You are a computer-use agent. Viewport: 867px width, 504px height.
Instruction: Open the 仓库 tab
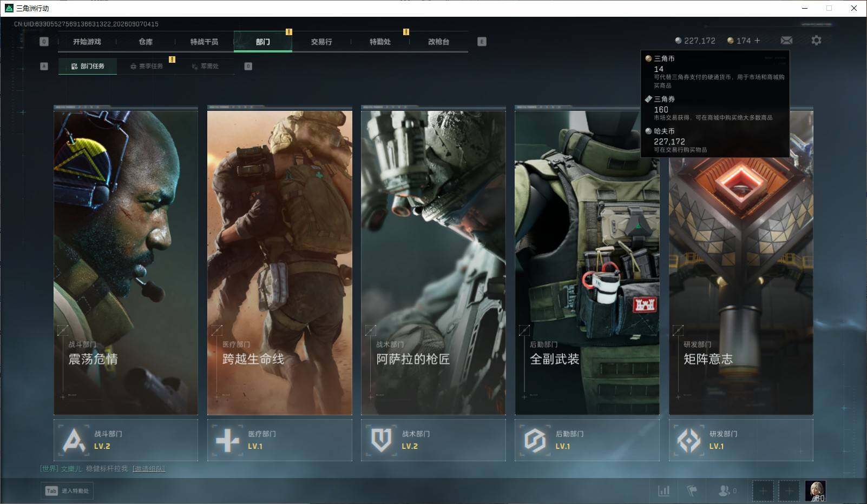click(x=146, y=42)
